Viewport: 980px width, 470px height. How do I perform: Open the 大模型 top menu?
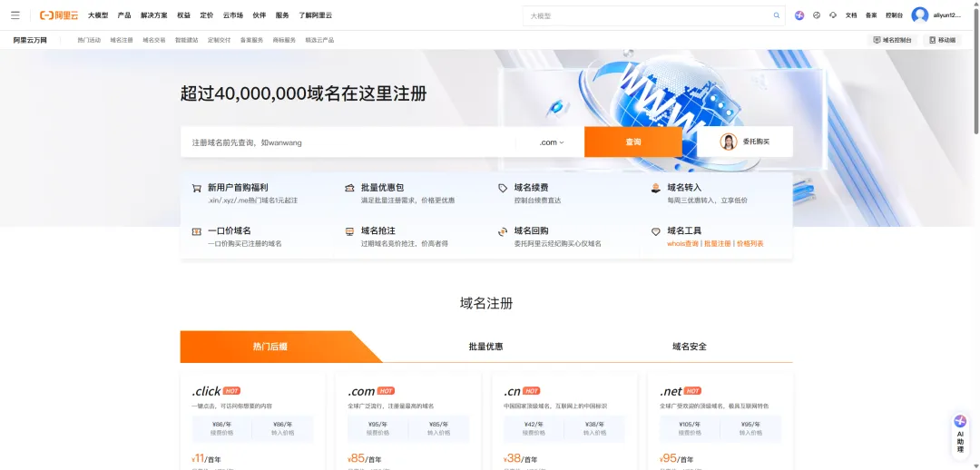[x=98, y=15]
